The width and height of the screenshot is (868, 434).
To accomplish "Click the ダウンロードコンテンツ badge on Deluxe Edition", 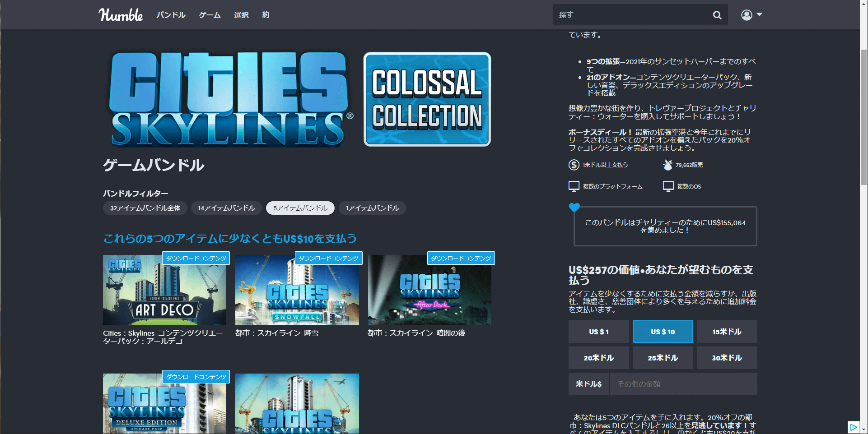I will coord(196,377).
